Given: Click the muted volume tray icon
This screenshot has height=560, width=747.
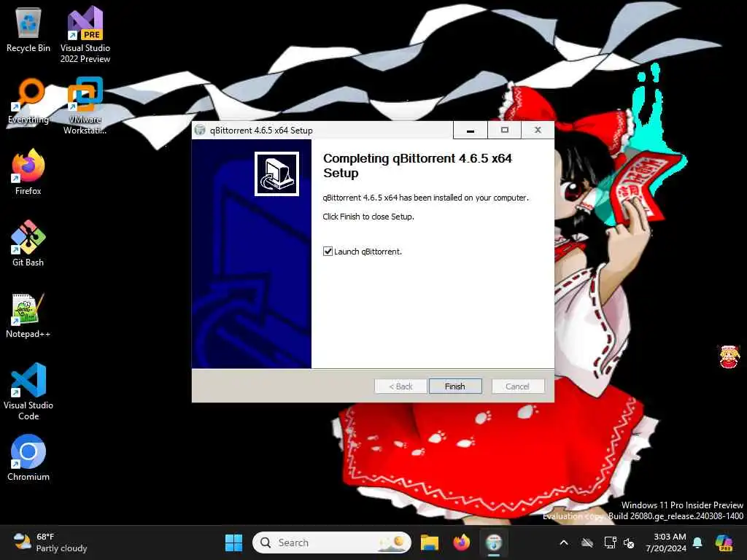Looking at the screenshot, I should [x=630, y=542].
